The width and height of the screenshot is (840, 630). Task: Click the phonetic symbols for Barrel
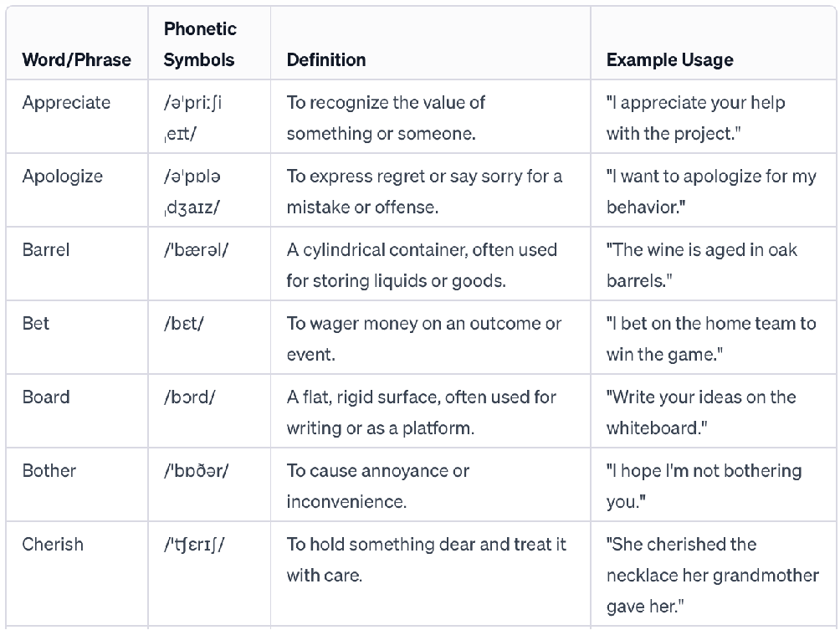pos(197,250)
